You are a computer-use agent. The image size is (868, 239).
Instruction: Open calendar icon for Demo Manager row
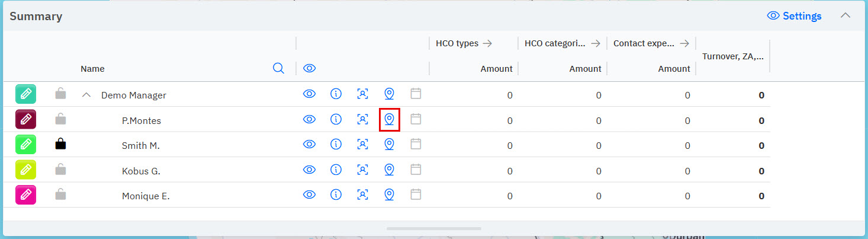[x=416, y=94]
